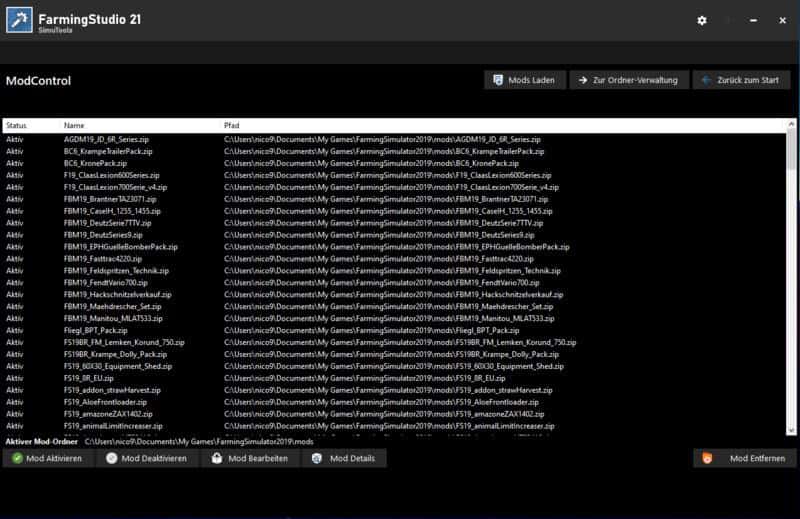The height and width of the screenshot is (519, 800).
Task: Click the Zurück zum Start button
Action: pos(739,80)
